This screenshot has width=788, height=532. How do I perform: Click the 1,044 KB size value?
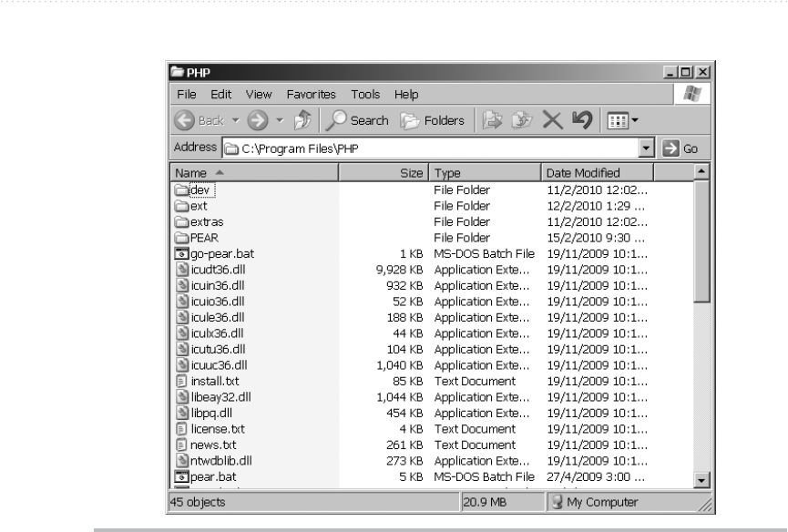[x=400, y=397]
